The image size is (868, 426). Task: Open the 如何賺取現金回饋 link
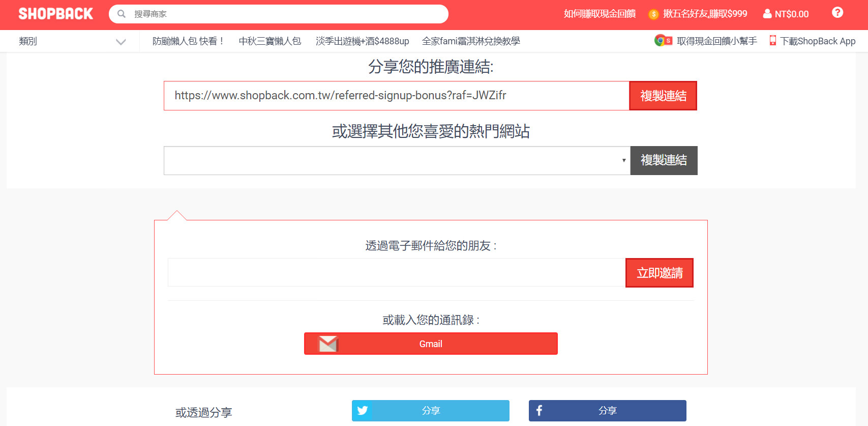[x=600, y=14]
